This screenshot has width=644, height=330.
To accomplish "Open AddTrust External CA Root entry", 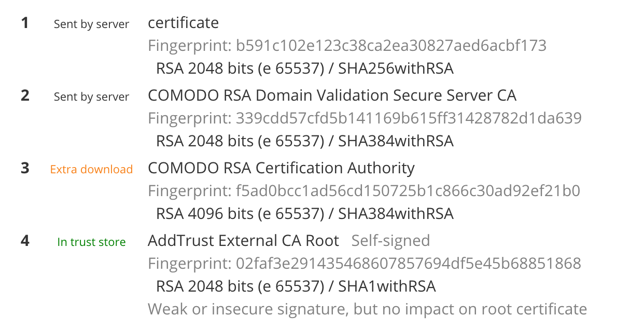I will [x=243, y=241].
